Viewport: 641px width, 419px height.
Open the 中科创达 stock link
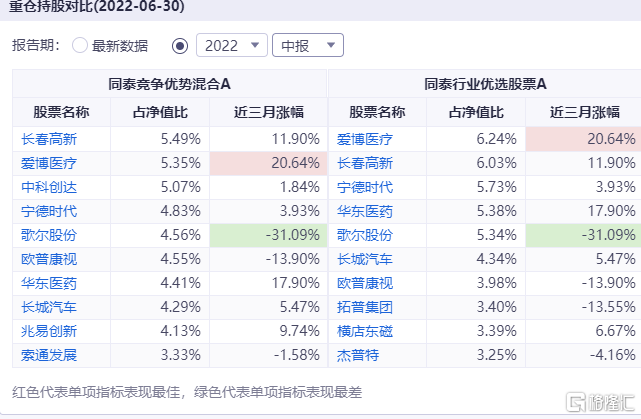click(49, 186)
